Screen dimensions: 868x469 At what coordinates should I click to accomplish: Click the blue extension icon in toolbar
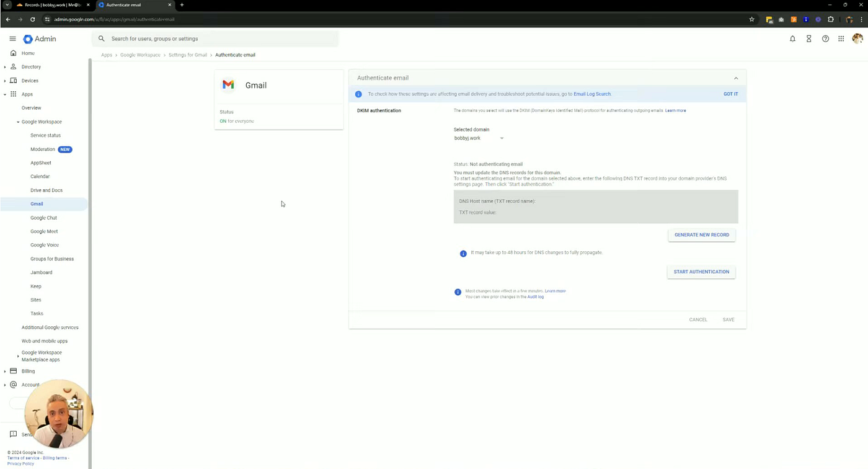coord(806,19)
